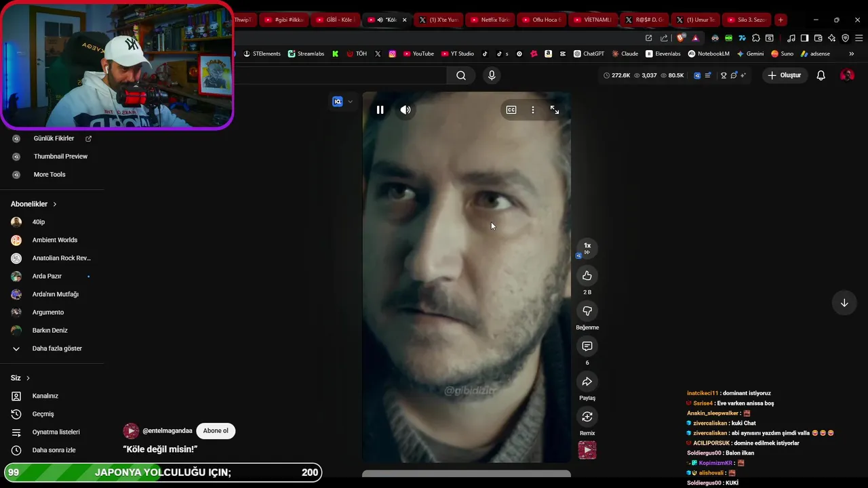This screenshot has height=488, width=868.
Task: Open the Streamlabs bookmark
Action: pos(306,54)
